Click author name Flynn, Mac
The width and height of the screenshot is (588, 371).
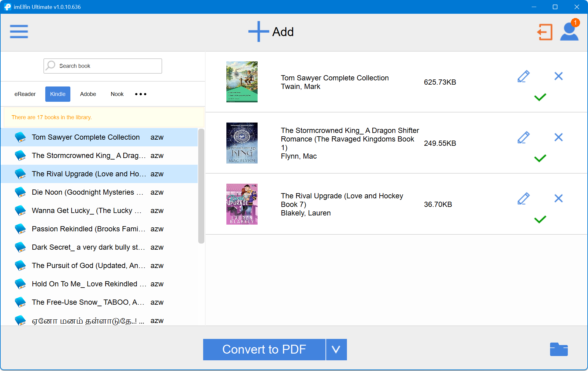pyautogui.click(x=299, y=156)
